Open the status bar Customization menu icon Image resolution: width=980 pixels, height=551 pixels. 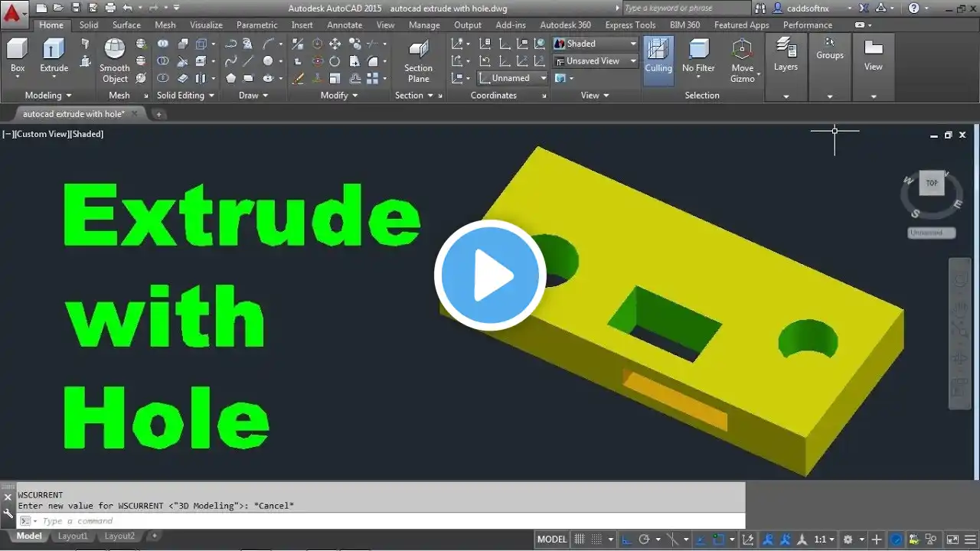point(970,540)
